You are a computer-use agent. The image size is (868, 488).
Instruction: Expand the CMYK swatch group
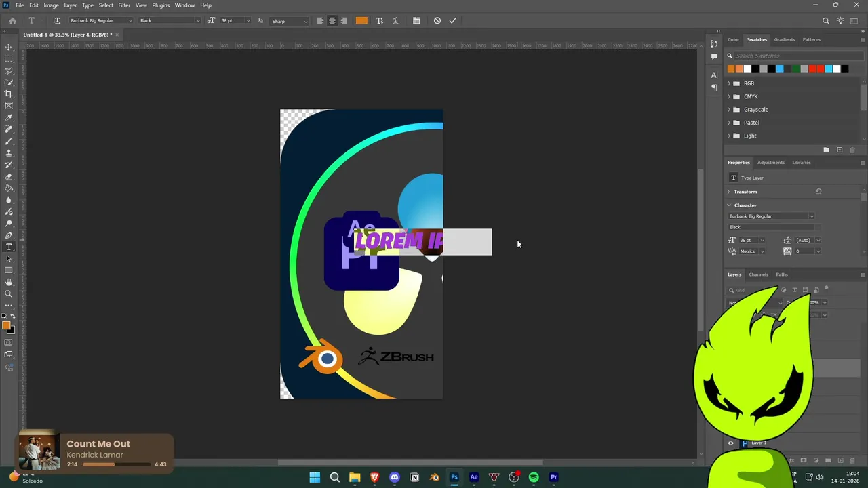point(729,96)
